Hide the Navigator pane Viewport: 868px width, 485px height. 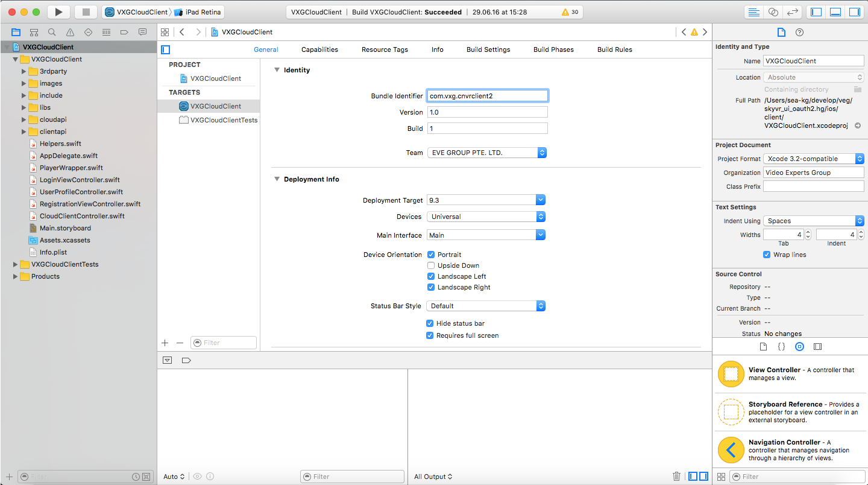[816, 12]
